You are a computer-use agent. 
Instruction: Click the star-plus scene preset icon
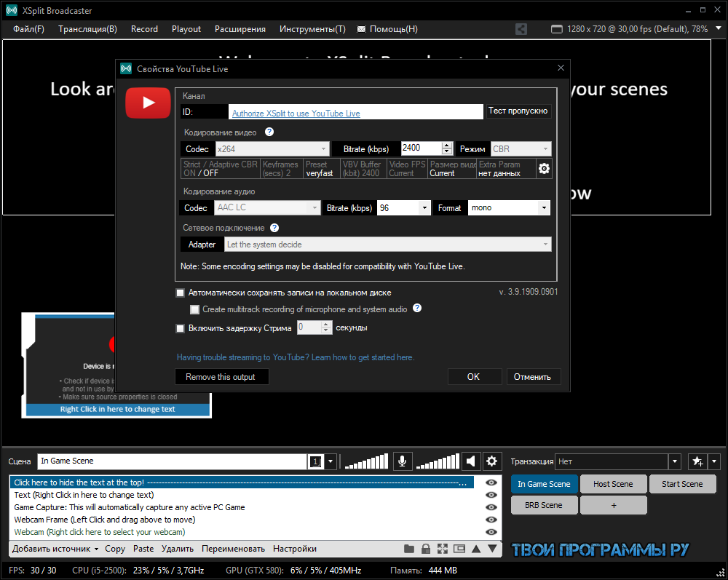click(x=697, y=461)
